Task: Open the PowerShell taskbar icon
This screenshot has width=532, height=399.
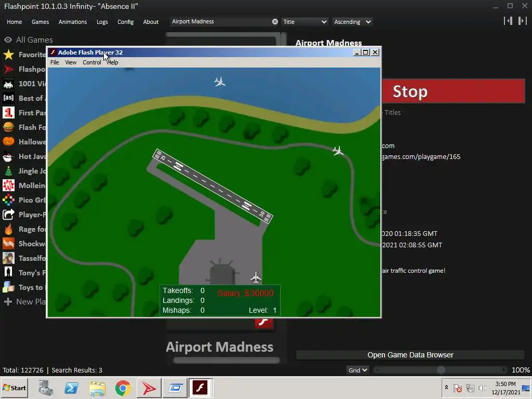Action: pos(71,388)
